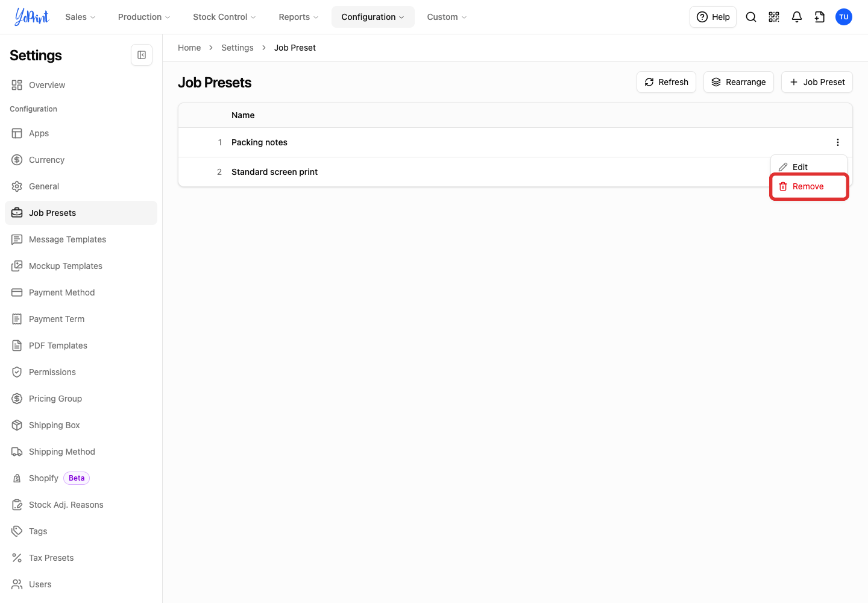Viewport: 868px width, 603px height.
Task: Go to Payment Method settings
Action: click(81, 292)
